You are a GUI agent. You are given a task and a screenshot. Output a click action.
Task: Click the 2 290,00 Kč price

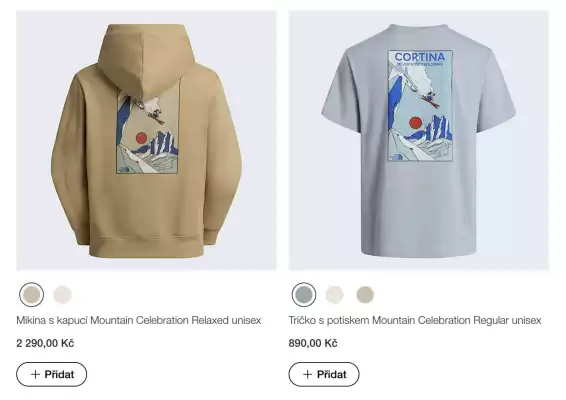[45, 343]
